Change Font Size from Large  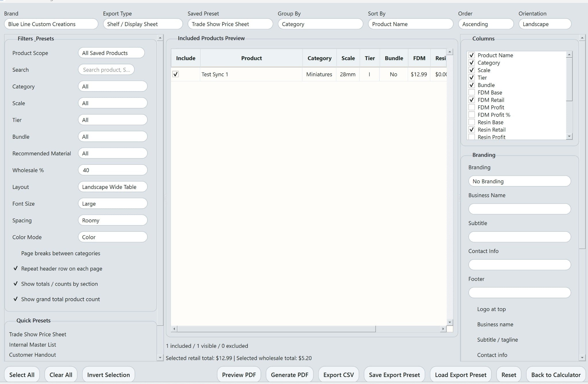[113, 203]
